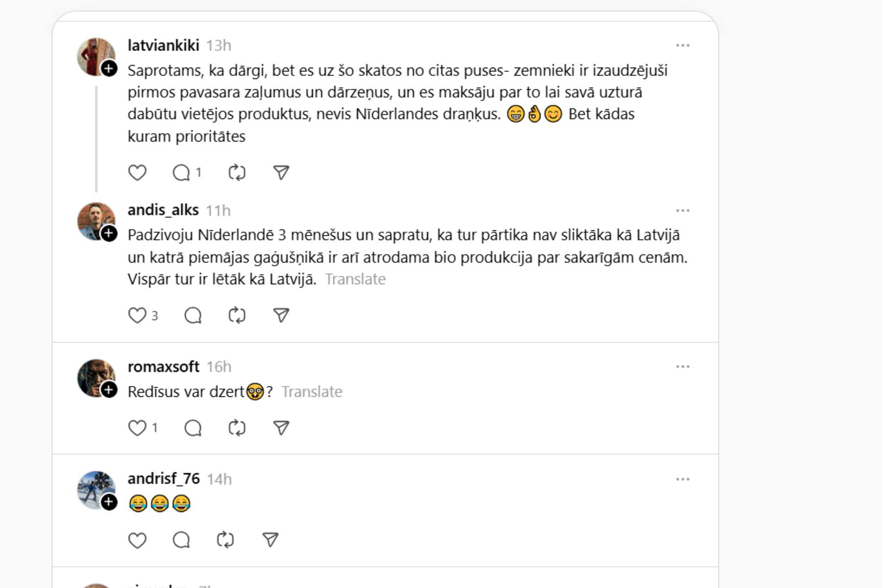Repost andrisf_76's emoji comment
This screenshot has height=588, width=882.
(x=225, y=540)
